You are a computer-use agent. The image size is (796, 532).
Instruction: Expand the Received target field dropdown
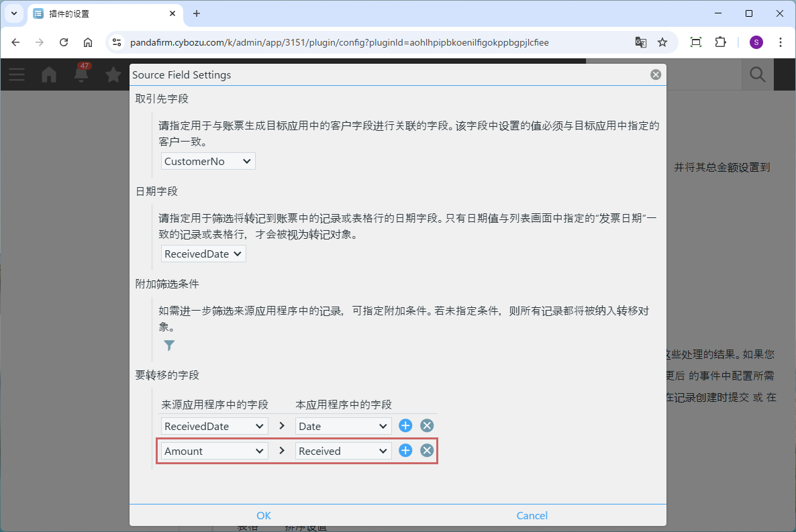tap(343, 451)
